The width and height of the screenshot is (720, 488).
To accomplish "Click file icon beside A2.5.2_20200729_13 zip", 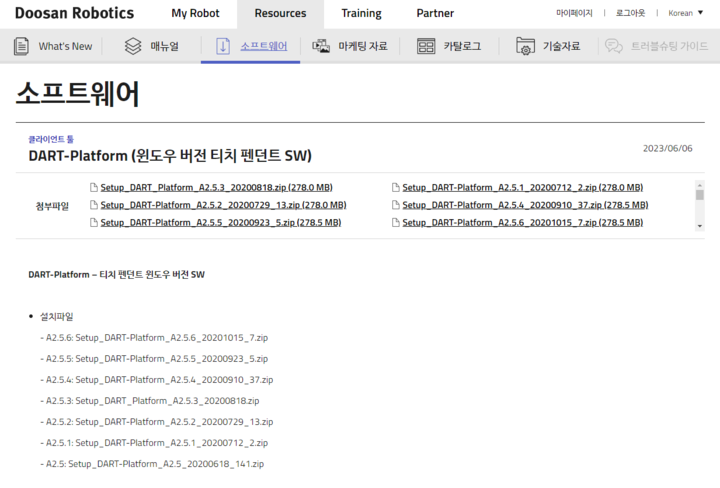I will [x=94, y=205].
